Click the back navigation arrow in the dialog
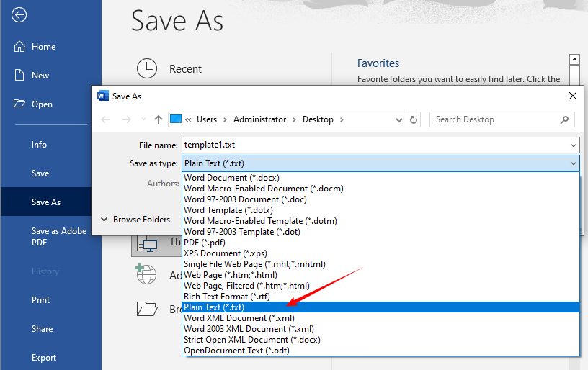Screen dimensions: 588x370 [x=105, y=119]
